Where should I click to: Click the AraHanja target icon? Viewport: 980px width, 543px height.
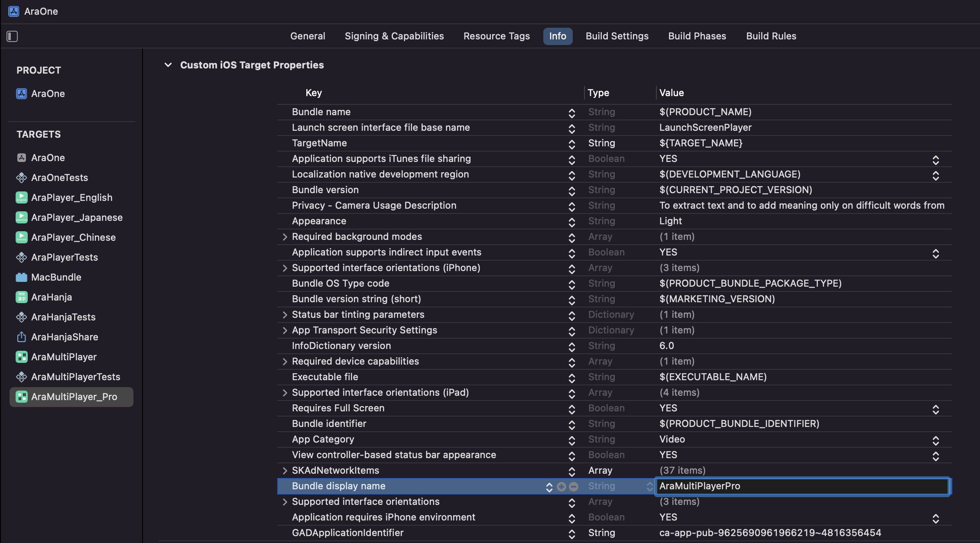pos(21,297)
